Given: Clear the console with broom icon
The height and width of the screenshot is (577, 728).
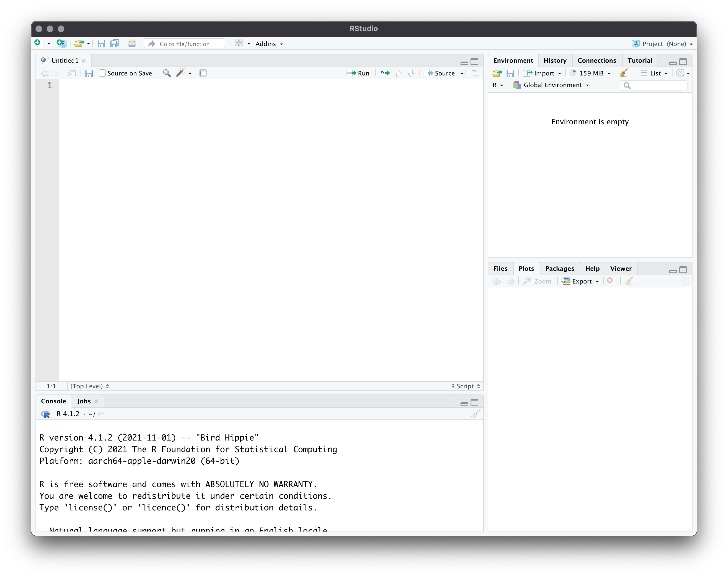Looking at the screenshot, I should (476, 414).
